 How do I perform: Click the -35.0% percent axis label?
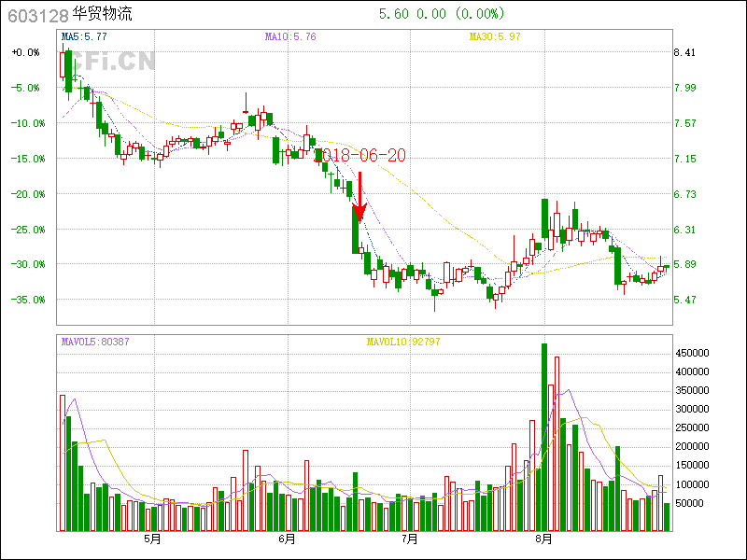pos(25,300)
